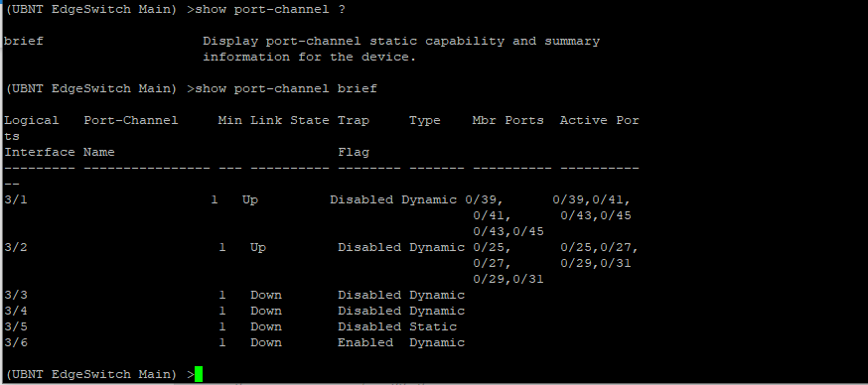Click the 3/6 logical interface entry
This screenshot has height=385, width=868.
coord(16,342)
